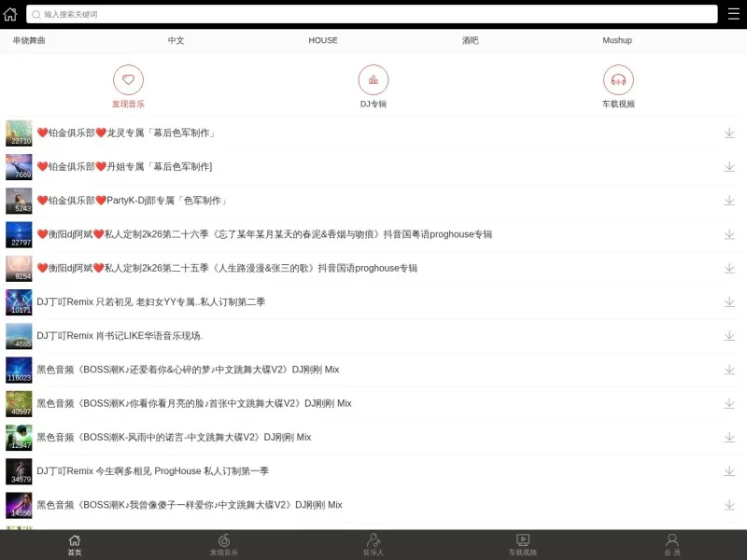Screen dimensions: 747x560
Task: Open the hamburger menu icon
Action: (734, 14)
